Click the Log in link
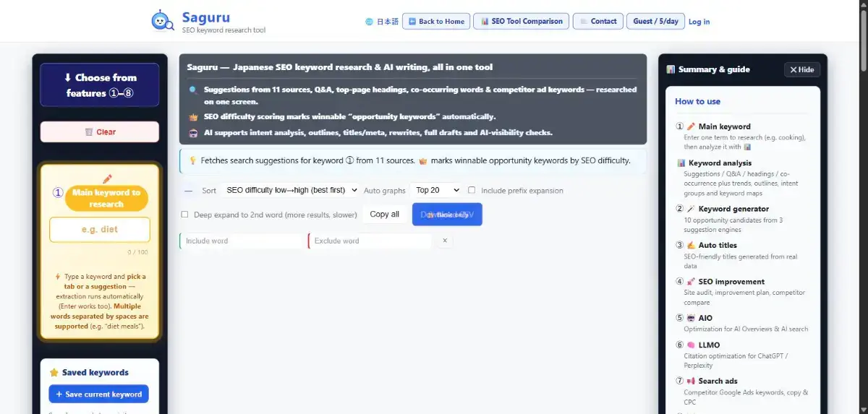The image size is (868, 414). click(x=699, y=22)
